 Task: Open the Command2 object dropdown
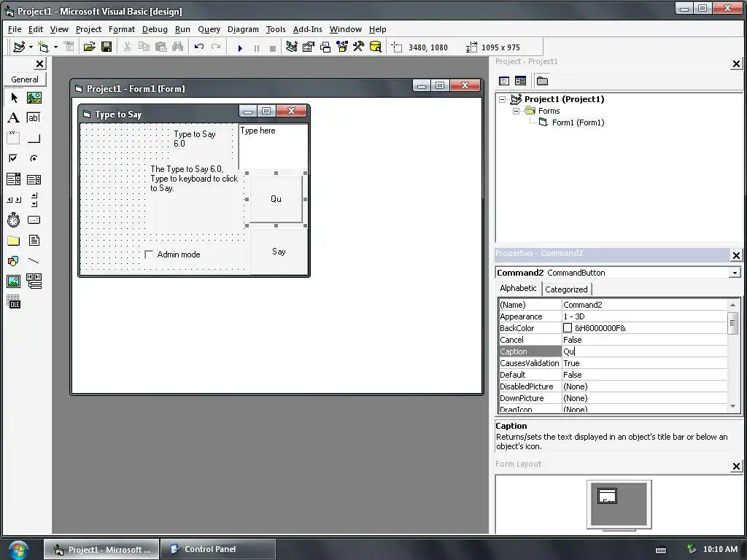[x=734, y=273]
